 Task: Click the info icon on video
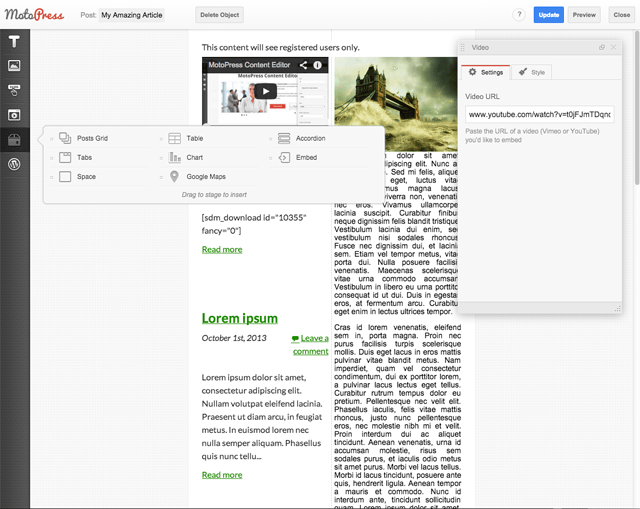pyautogui.click(x=317, y=65)
